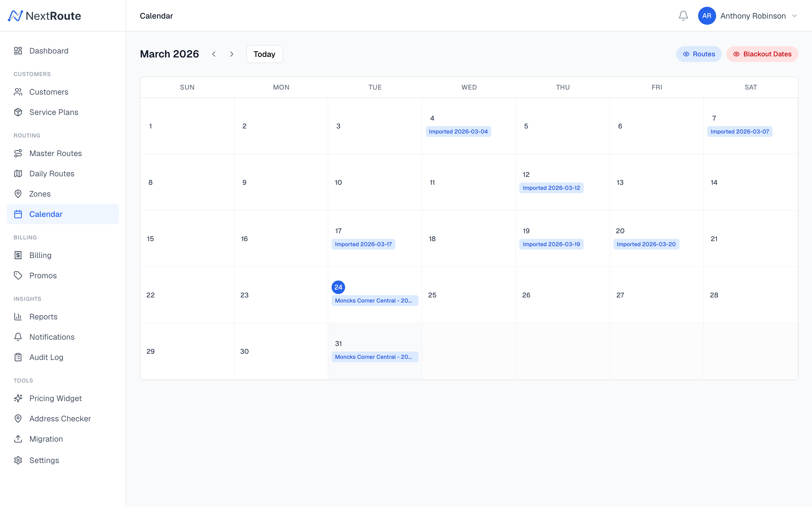This screenshot has height=507, width=812.
Task: Open the Audit Log
Action: pyautogui.click(x=46, y=357)
